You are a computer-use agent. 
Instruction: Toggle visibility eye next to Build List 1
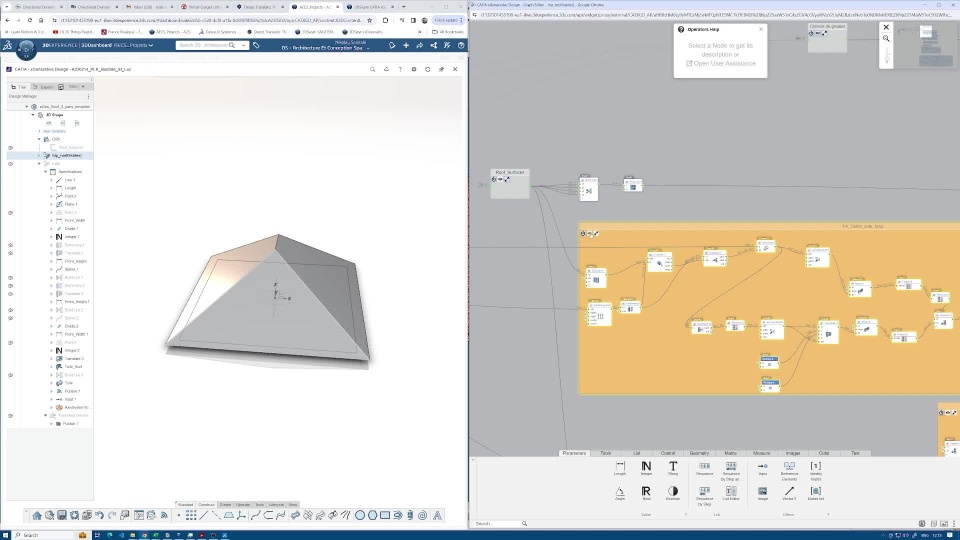[10, 277]
